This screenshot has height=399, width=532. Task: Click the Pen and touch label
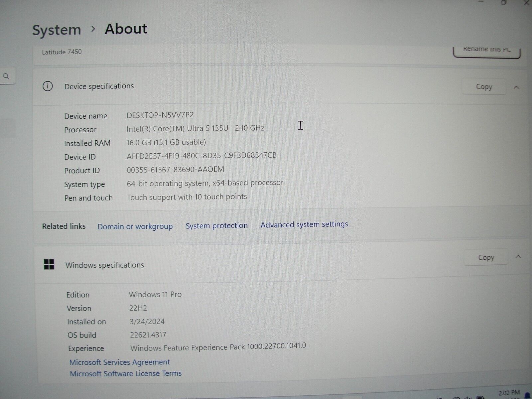click(x=88, y=198)
